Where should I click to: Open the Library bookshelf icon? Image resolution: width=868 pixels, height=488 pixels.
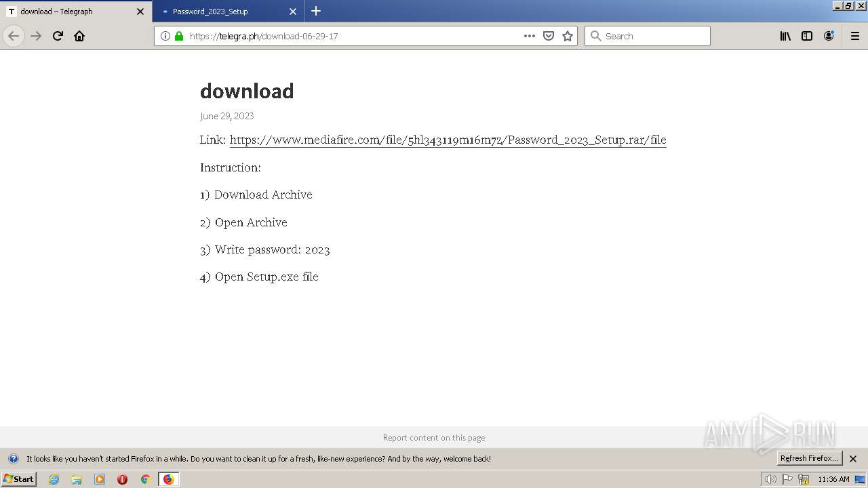click(785, 36)
